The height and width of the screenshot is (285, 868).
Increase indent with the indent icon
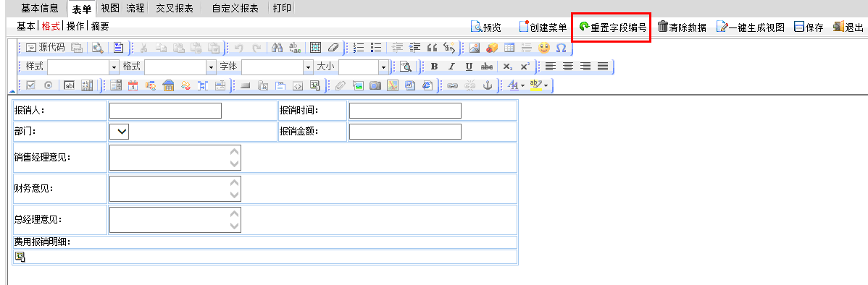(414, 48)
